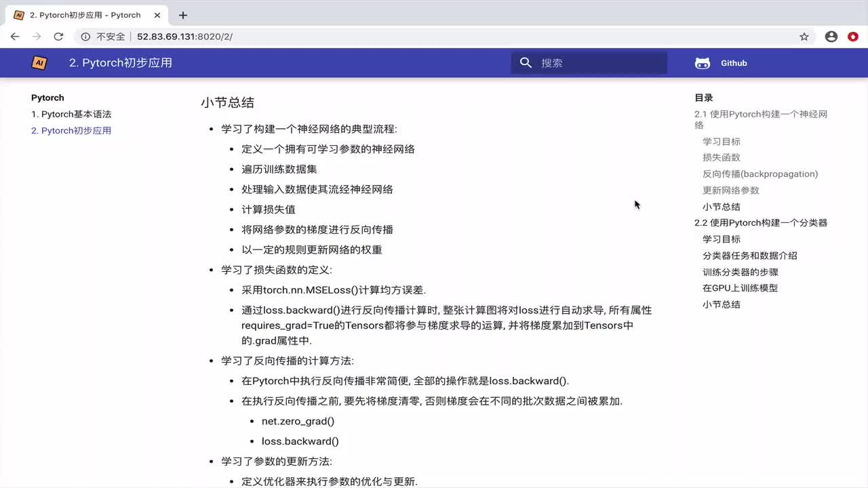Bookmark this page with star icon

804,37
